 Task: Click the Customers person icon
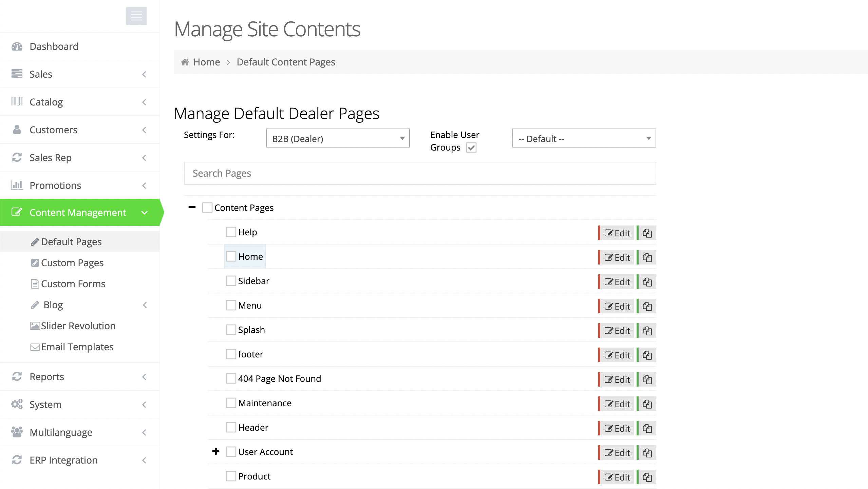[x=17, y=130]
